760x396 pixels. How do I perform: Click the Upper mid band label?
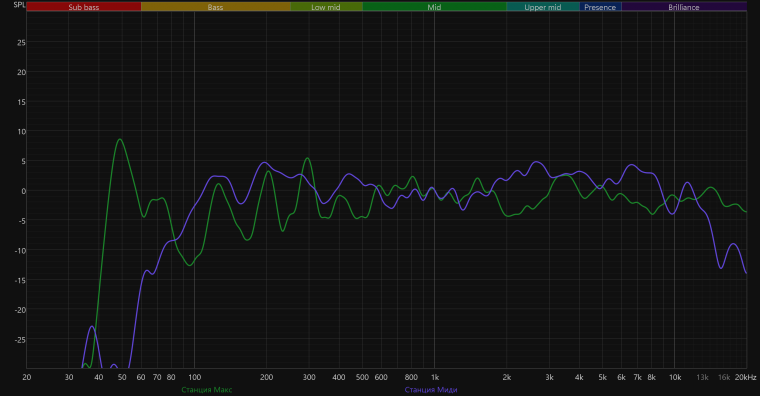(x=543, y=7)
